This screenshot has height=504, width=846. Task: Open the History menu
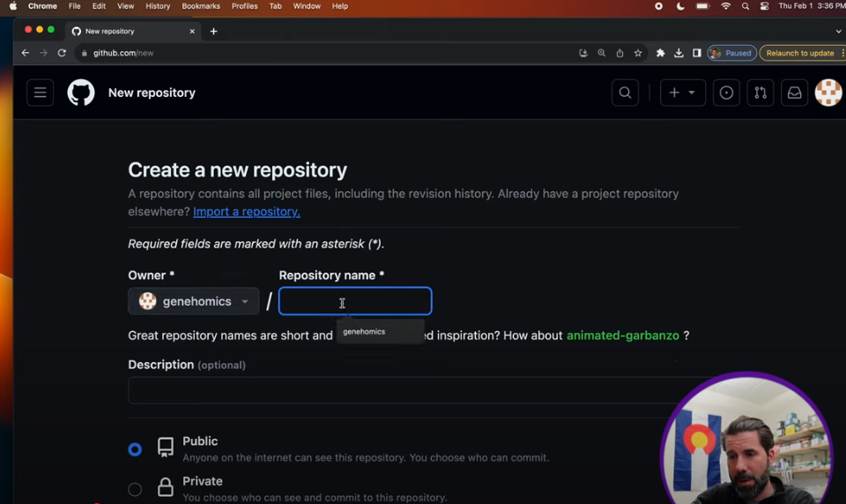[158, 6]
